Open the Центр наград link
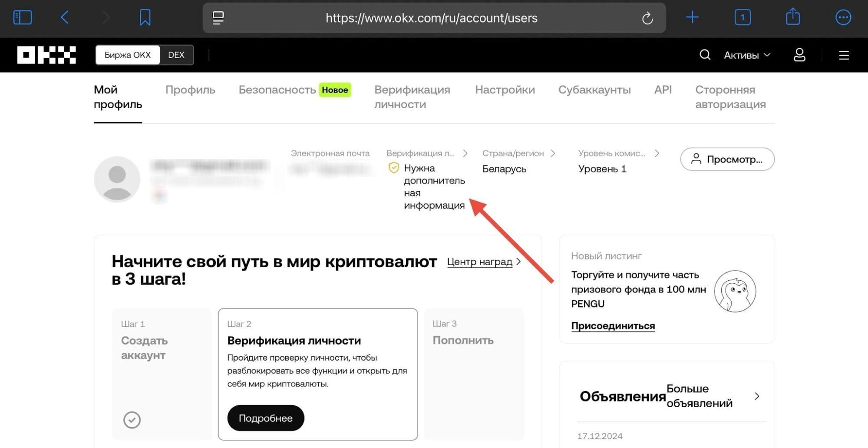Image resolution: width=868 pixels, height=448 pixels. click(483, 262)
